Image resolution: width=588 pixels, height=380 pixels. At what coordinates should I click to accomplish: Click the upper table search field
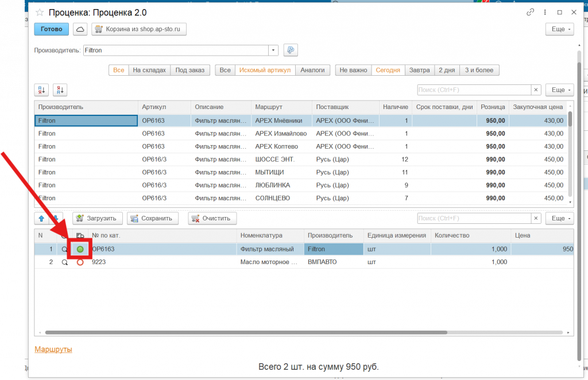pyautogui.click(x=474, y=90)
